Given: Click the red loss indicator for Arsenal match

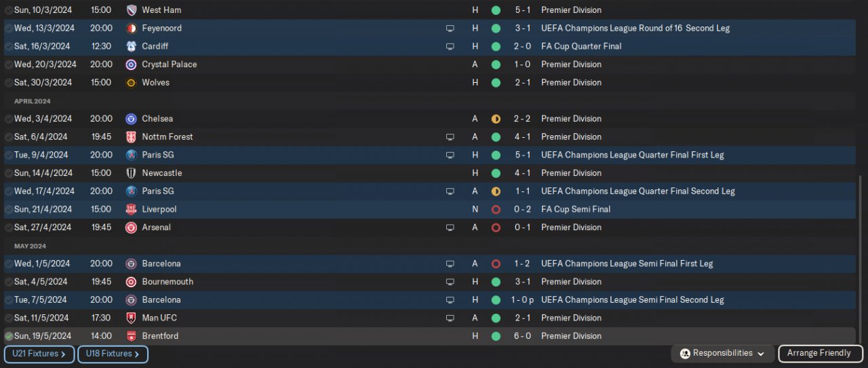Looking at the screenshot, I should [496, 227].
